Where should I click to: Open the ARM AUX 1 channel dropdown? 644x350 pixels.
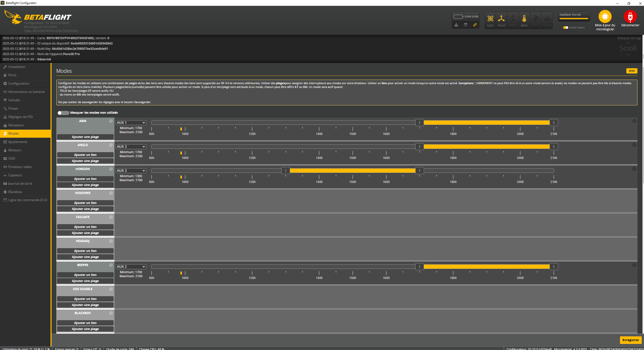[x=131, y=123]
